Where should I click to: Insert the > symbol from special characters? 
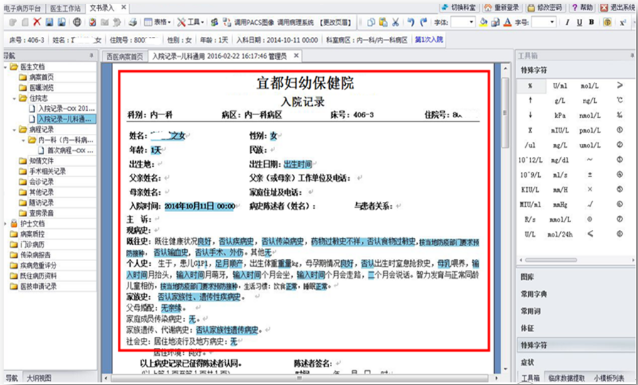[619, 85]
